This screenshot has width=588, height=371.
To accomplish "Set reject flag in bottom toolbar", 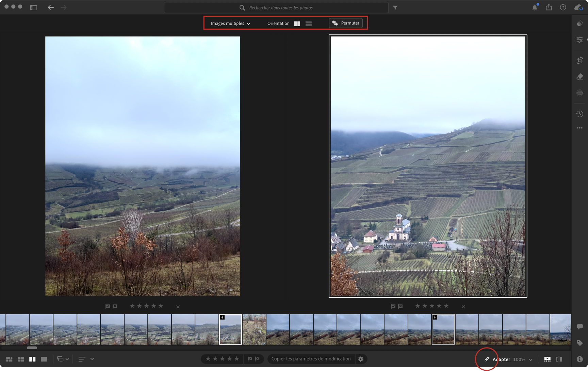I will coord(257,359).
